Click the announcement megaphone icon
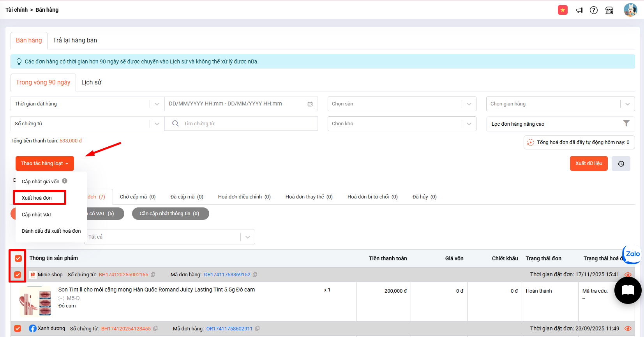 point(579,10)
